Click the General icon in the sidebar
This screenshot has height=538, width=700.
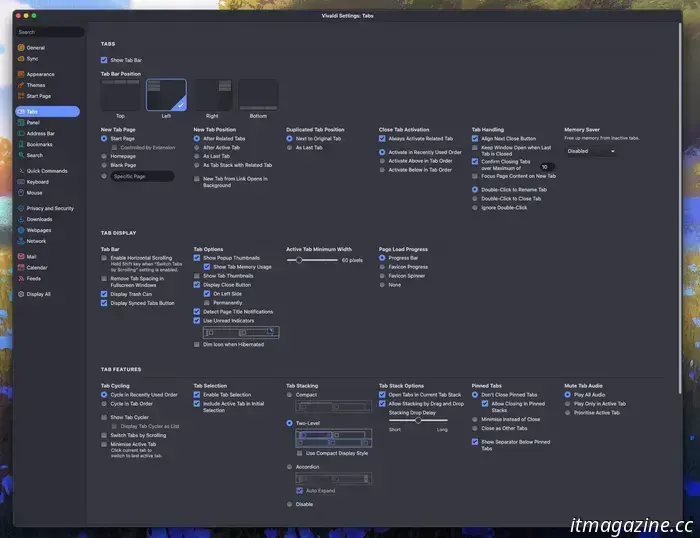(x=21, y=48)
